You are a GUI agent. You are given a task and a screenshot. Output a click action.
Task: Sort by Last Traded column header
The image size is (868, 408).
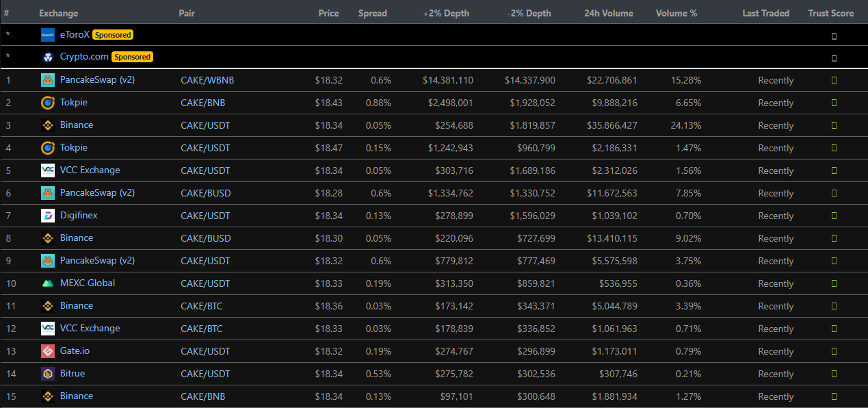(x=765, y=13)
